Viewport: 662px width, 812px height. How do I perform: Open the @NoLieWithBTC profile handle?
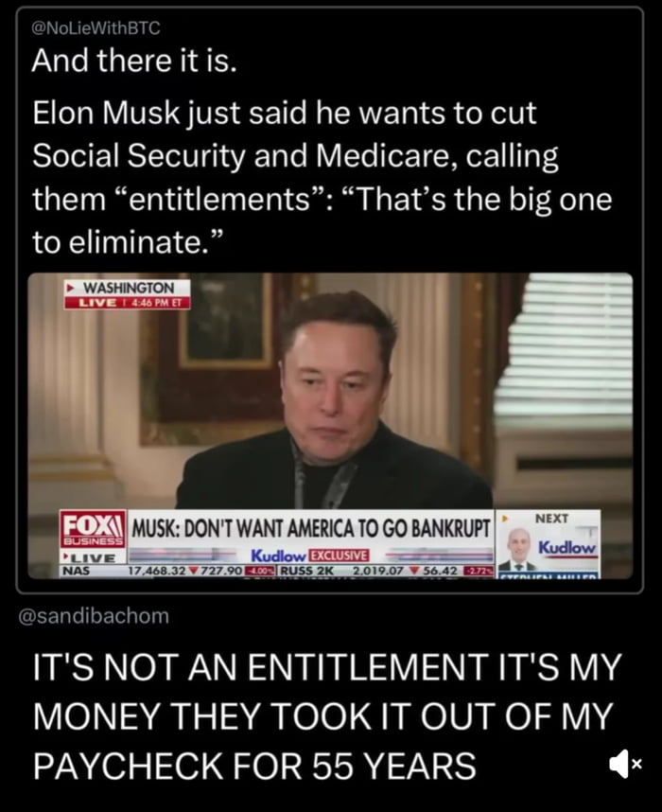(x=96, y=28)
